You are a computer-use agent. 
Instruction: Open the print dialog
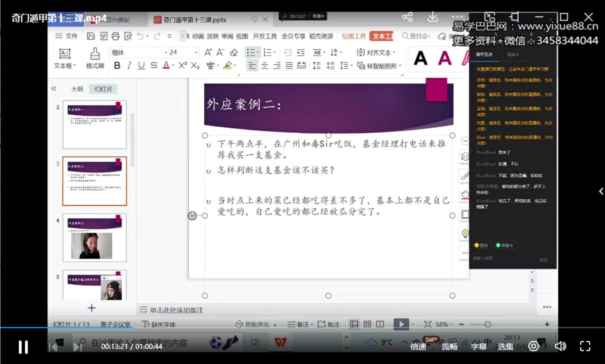click(x=115, y=36)
